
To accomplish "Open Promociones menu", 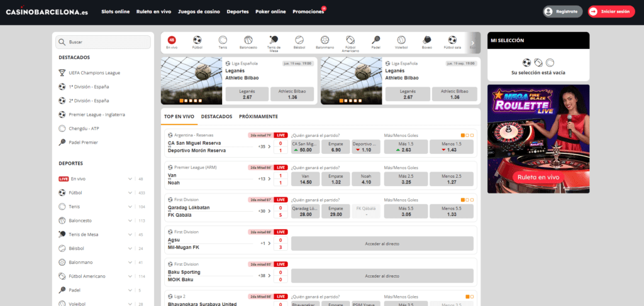I will [x=308, y=12].
